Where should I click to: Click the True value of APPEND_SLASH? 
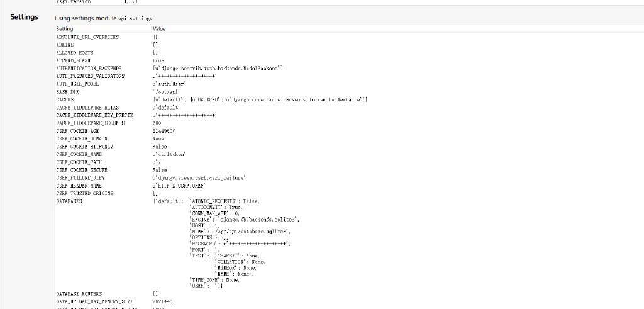[x=158, y=60]
